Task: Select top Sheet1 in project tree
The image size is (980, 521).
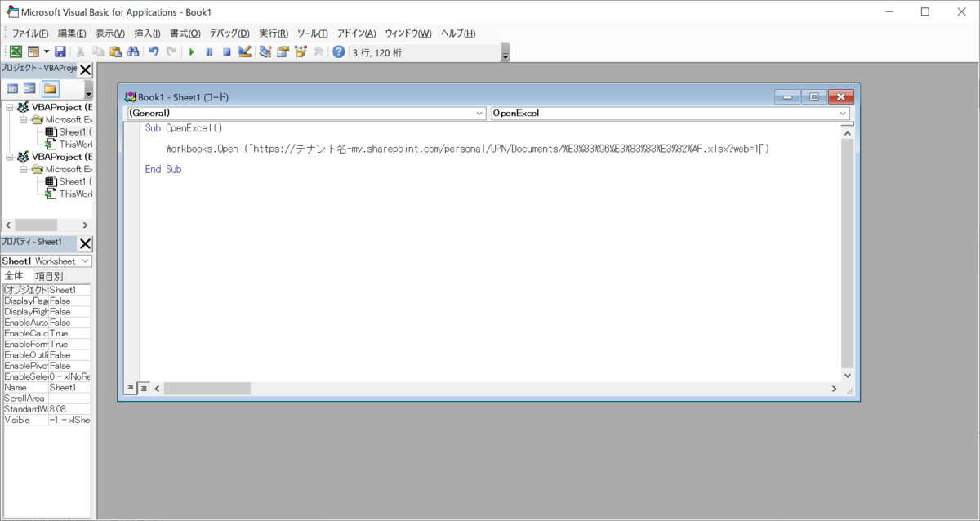Action: pos(69,131)
